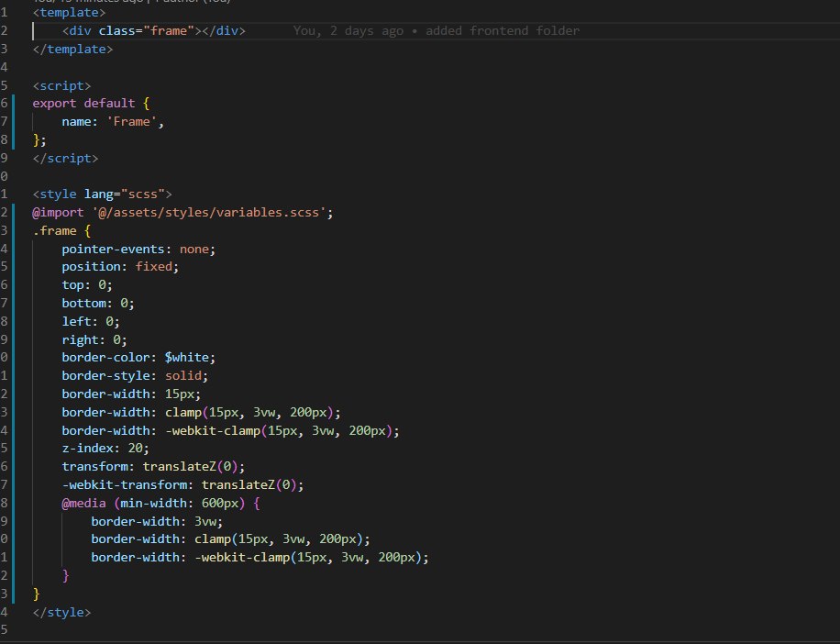This screenshot has height=644, width=840.
Task: Click the opening <script> tag
Action: pyautogui.click(x=61, y=85)
